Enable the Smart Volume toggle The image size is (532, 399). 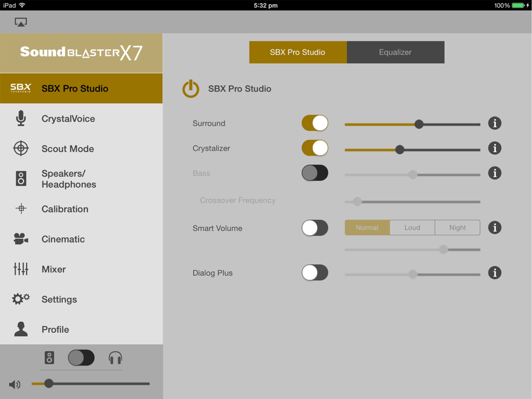point(315,228)
